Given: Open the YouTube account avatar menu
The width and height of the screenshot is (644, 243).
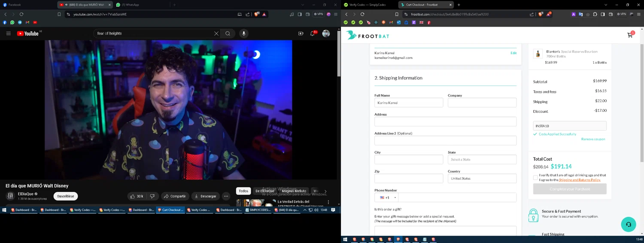Looking at the screenshot, I should (x=326, y=34).
